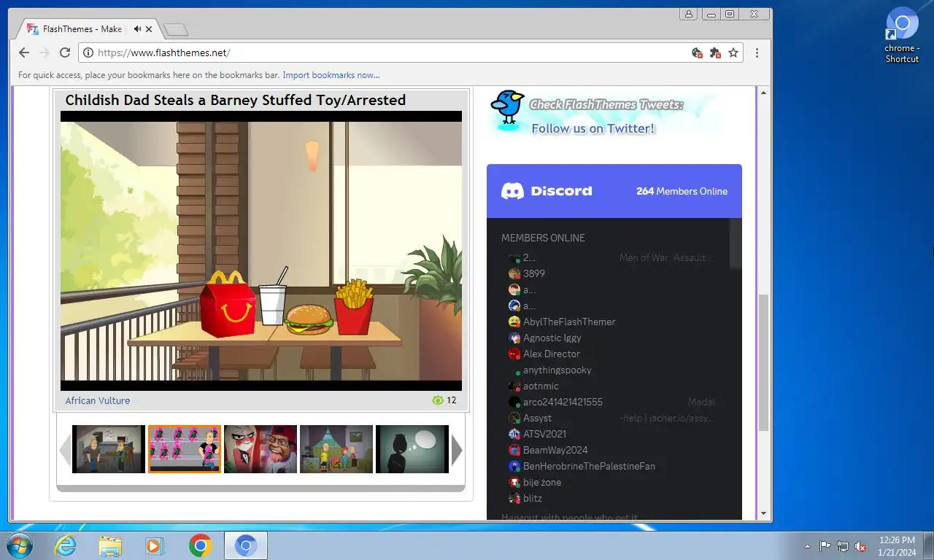Click the Discord member list scrollbar
This screenshot has width=934, height=560.
point(736,244)
